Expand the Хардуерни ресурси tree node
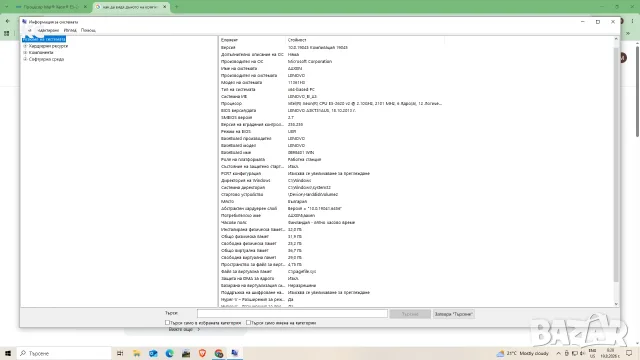The image size is (640, 360). (25, 46)
